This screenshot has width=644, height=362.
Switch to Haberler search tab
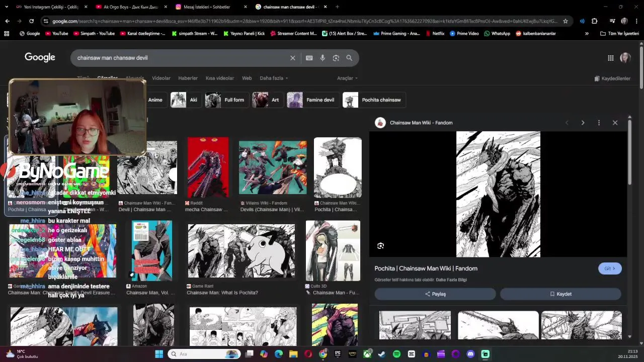(x=188, y=78)
